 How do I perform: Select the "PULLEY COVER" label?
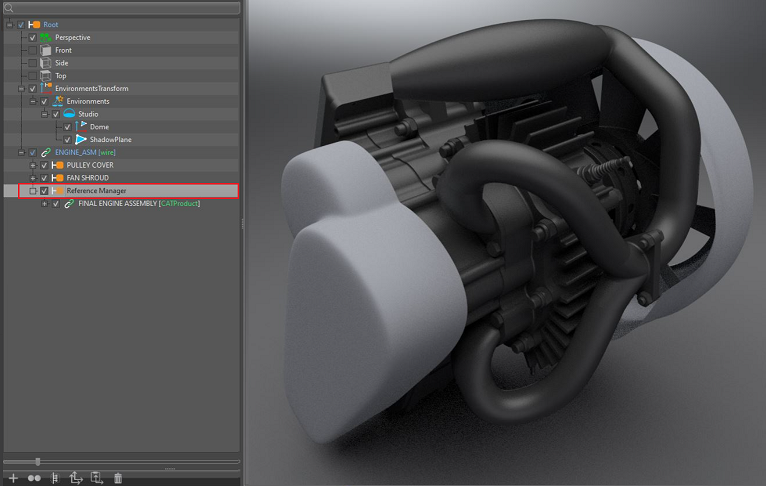coord(90,165)
